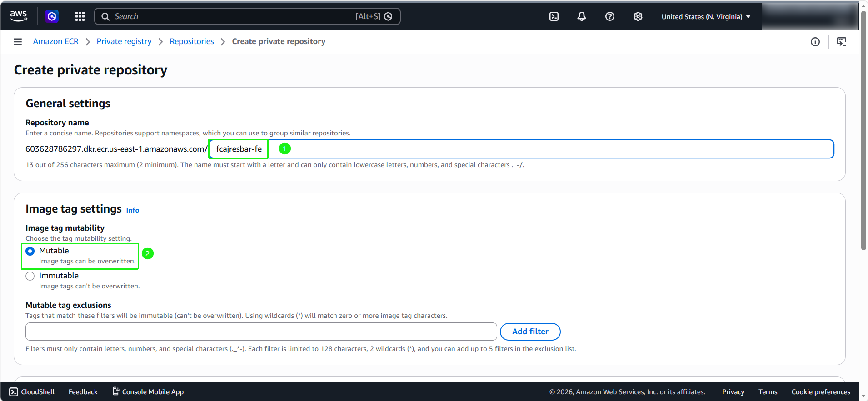The height and width of the screenshot is (401, 868).
Task: Go to Repositories breadcrumb
Action: coord(192,41)
